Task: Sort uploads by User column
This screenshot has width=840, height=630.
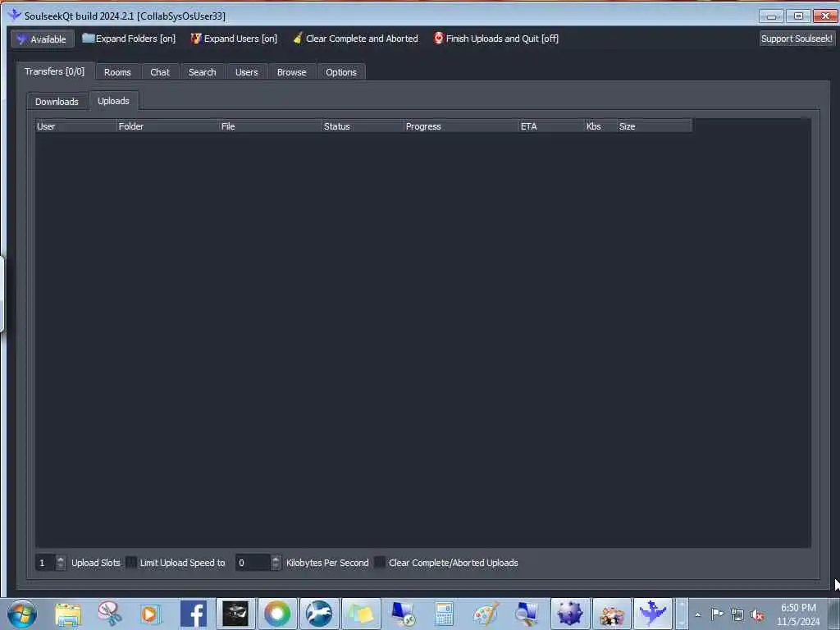Action: pos(75,126)
